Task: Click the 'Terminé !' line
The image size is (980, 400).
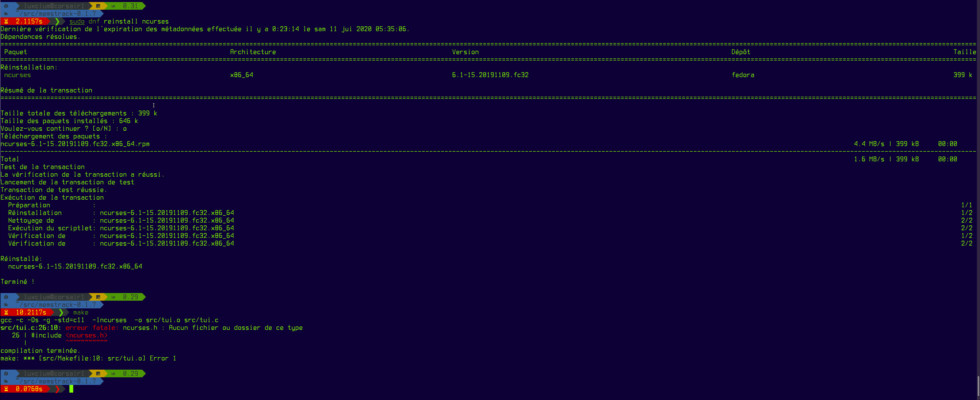Action: (18, 282)
